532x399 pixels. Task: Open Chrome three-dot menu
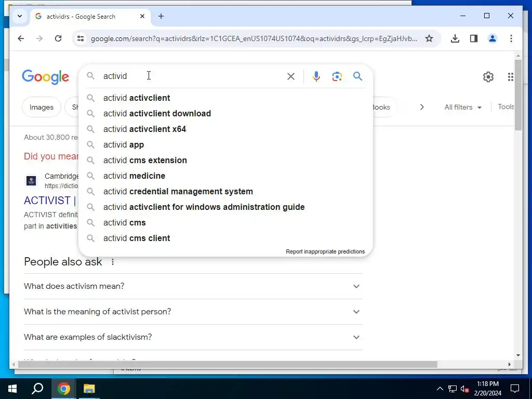pyautogui.click(x=511, y=38)
